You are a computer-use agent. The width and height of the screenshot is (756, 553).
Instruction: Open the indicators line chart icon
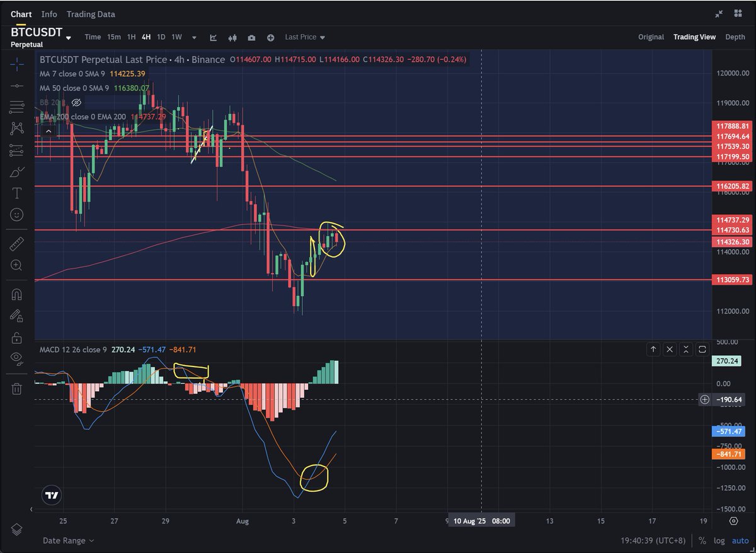[214, 37]
